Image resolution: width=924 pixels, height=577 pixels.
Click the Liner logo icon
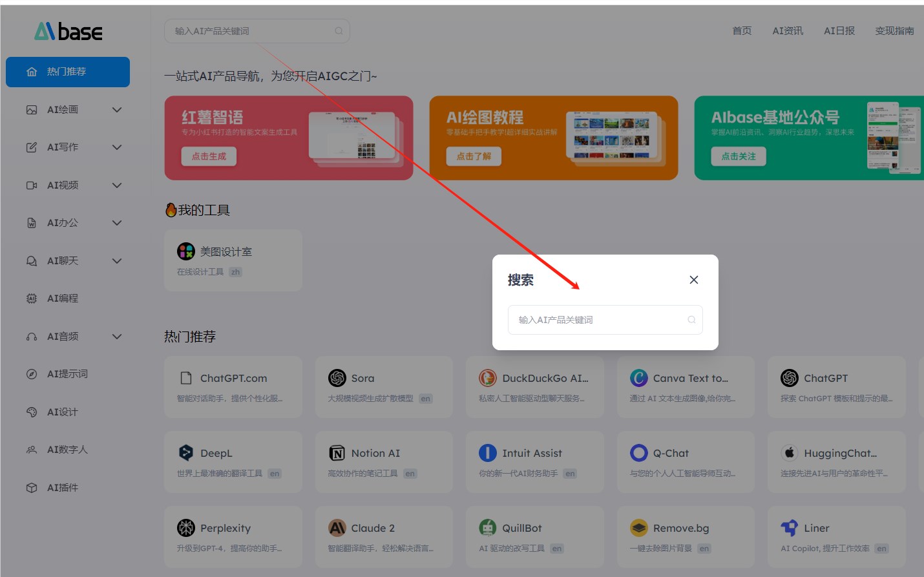[x=790, y=528]
